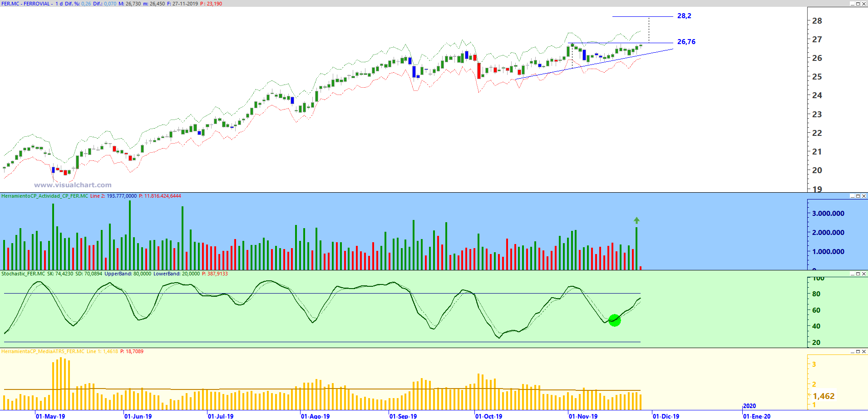The height and width of the screenshot is (419, 868).
Task: Click the 01-Jun-19 date on the time axis
Action: tap(138, 416)
